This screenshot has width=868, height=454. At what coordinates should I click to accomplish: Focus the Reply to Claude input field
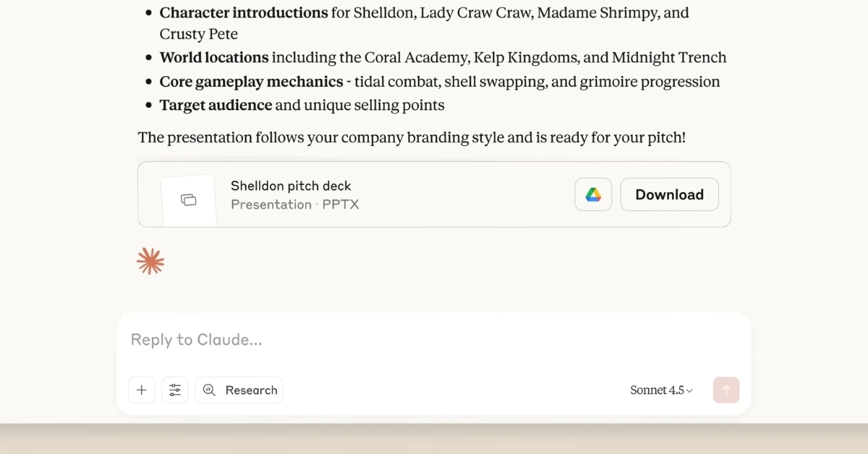434,340
